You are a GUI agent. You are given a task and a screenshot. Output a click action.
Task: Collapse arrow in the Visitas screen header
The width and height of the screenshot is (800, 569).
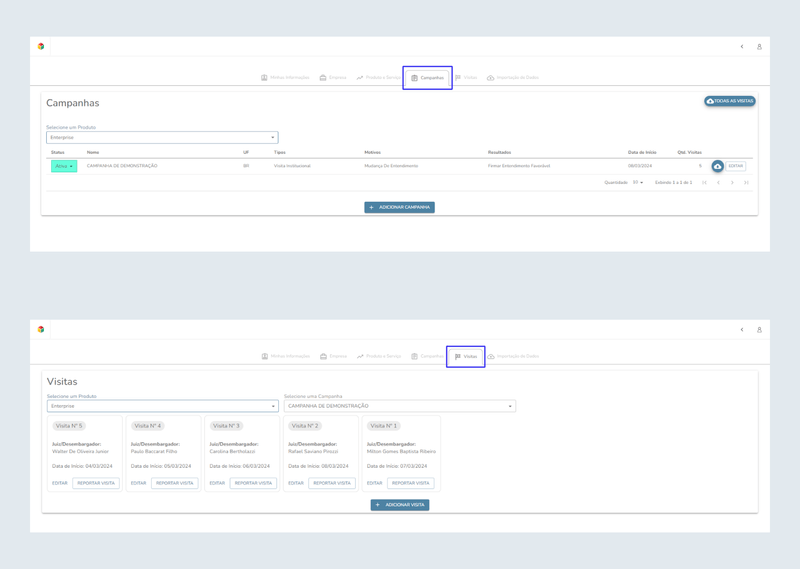click(x=742, y=330)
